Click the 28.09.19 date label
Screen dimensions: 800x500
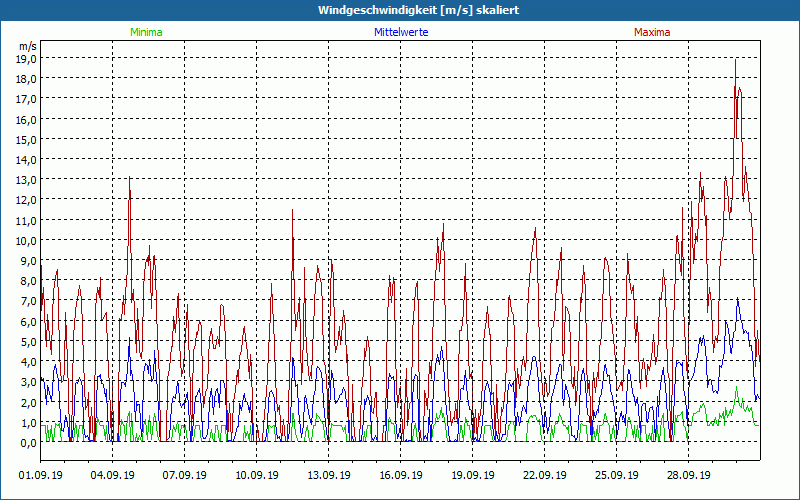pos(688,475)
